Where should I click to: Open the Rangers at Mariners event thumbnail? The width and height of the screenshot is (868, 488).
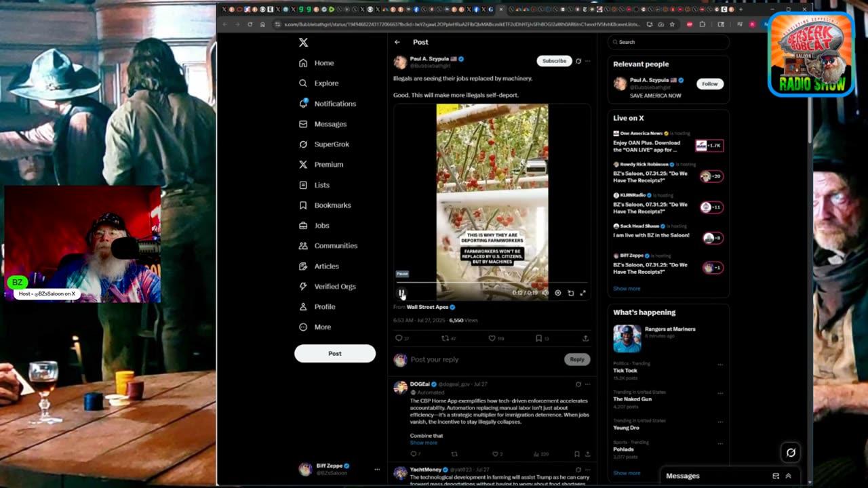click(627, 338)
